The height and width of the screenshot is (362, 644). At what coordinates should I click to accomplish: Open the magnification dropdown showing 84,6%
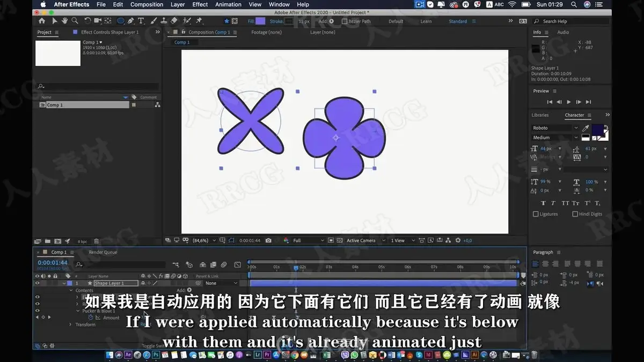[x=204, y=241]
